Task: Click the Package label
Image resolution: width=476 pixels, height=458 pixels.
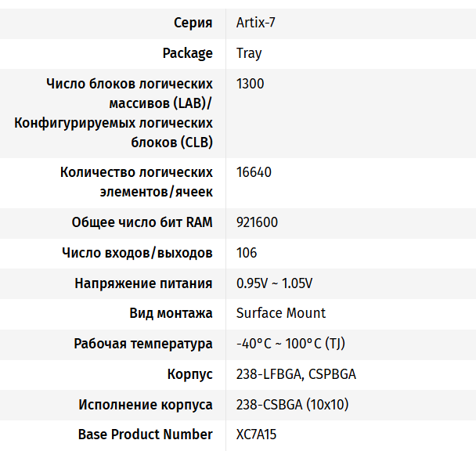Action: (188, 53)
